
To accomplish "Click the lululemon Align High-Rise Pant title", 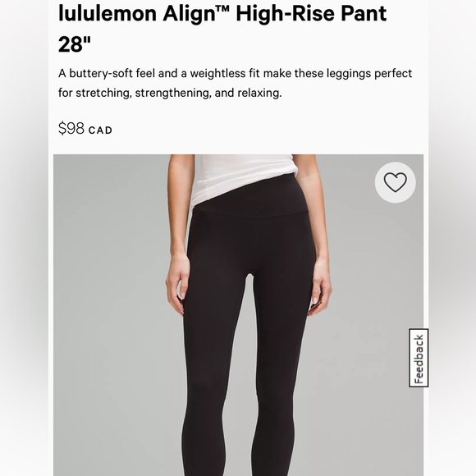I will tap(222, 28).
